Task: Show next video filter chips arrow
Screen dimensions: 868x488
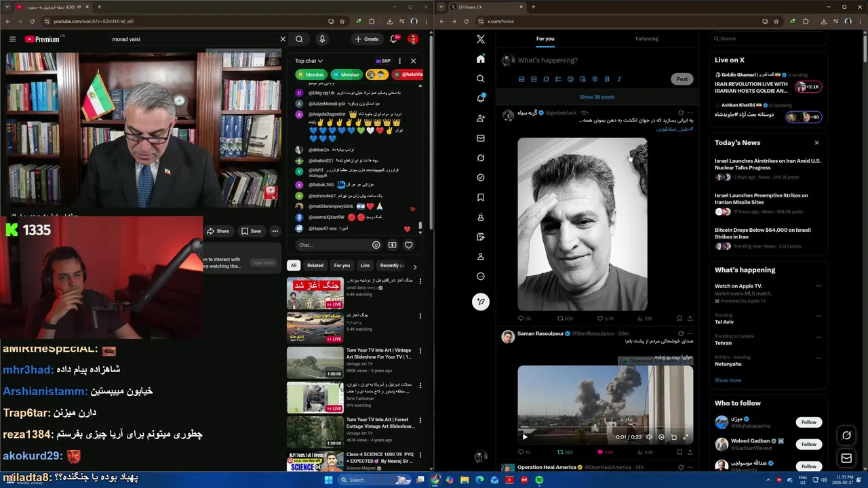Action: (414, 266)
